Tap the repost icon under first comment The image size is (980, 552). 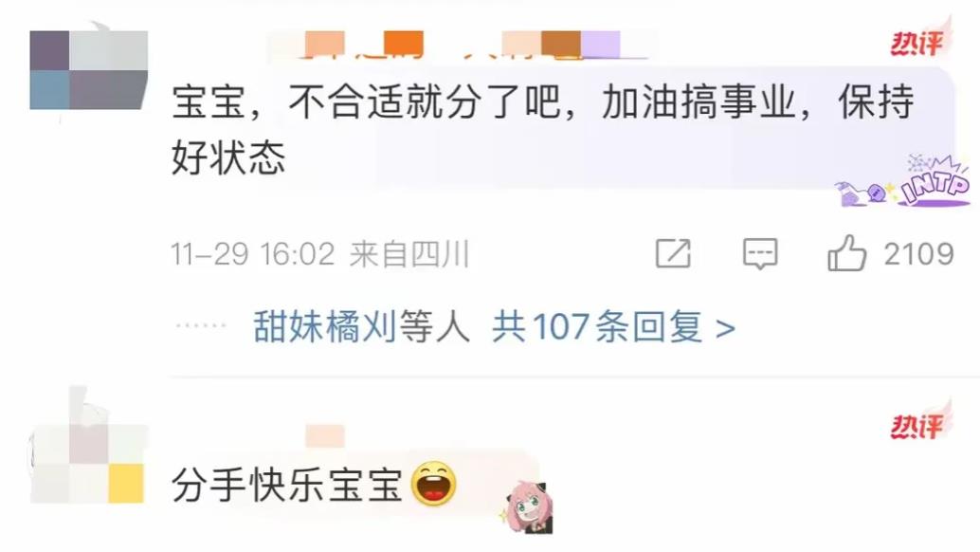673,253
